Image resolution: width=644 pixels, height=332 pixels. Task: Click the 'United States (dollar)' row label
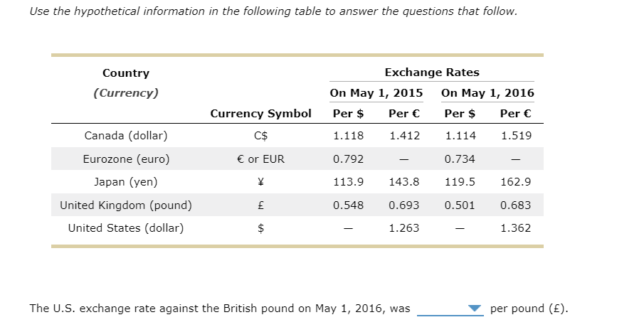[126, 228]
